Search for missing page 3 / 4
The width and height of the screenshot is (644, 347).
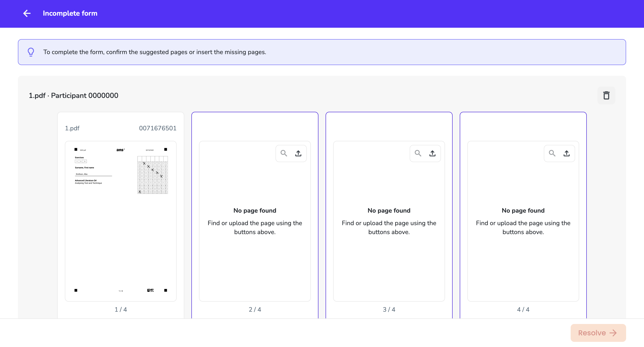(x=418, y=153)
